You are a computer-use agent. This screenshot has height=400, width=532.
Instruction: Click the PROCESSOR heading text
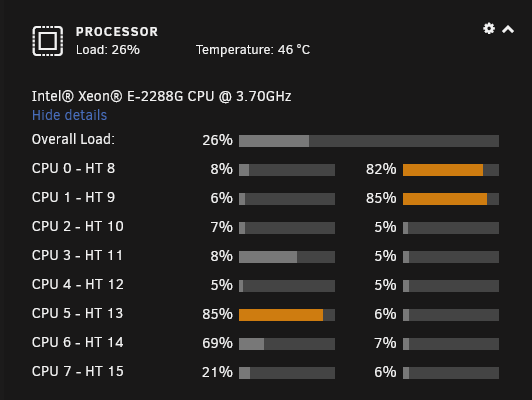[x=117, y=32]
